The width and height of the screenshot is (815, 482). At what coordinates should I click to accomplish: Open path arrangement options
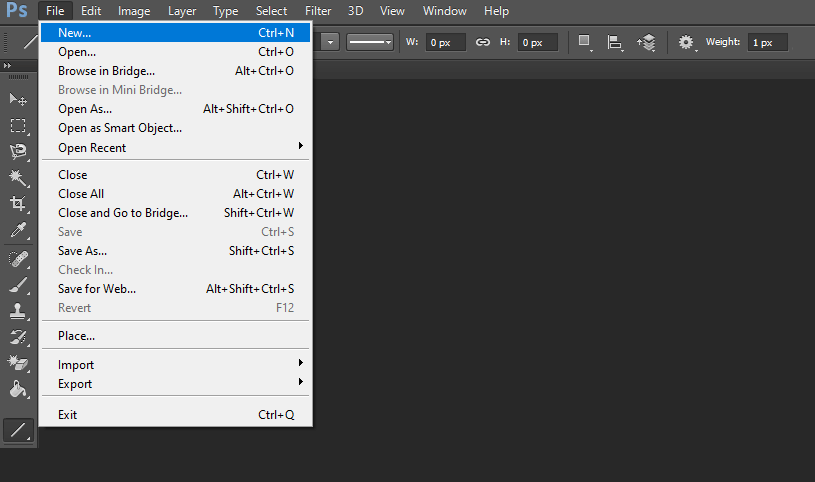(647, 42)
